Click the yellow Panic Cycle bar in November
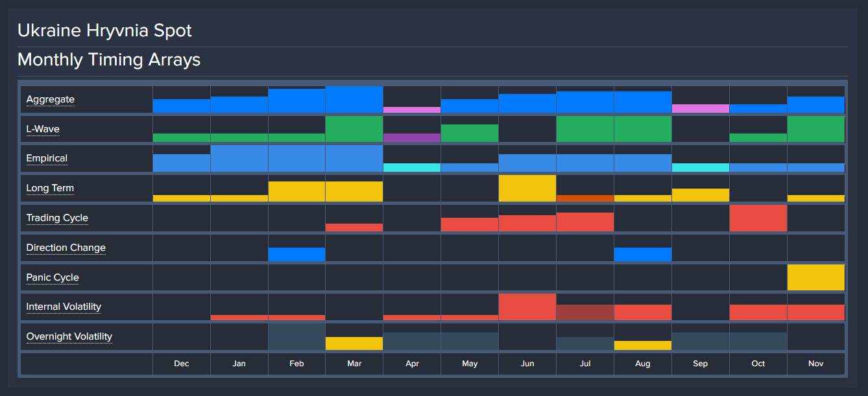Image resolution: width=868 pixels, height=396 pixels. click(x=815, y=277)
